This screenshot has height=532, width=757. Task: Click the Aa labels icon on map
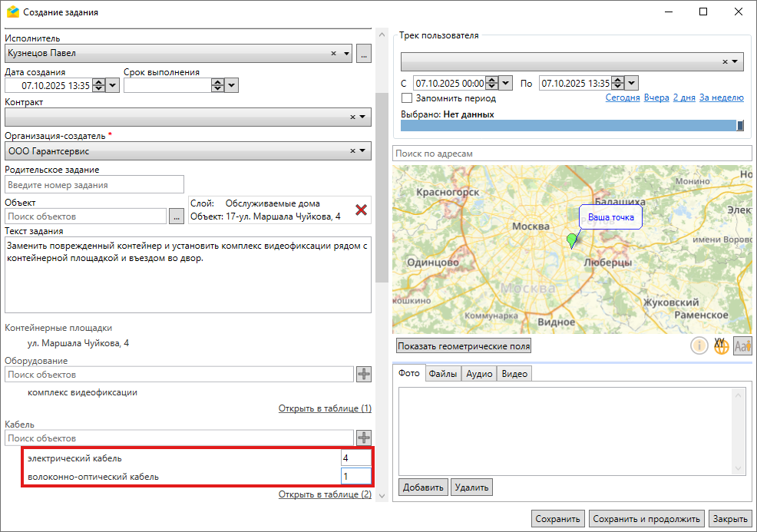(742, 345)
